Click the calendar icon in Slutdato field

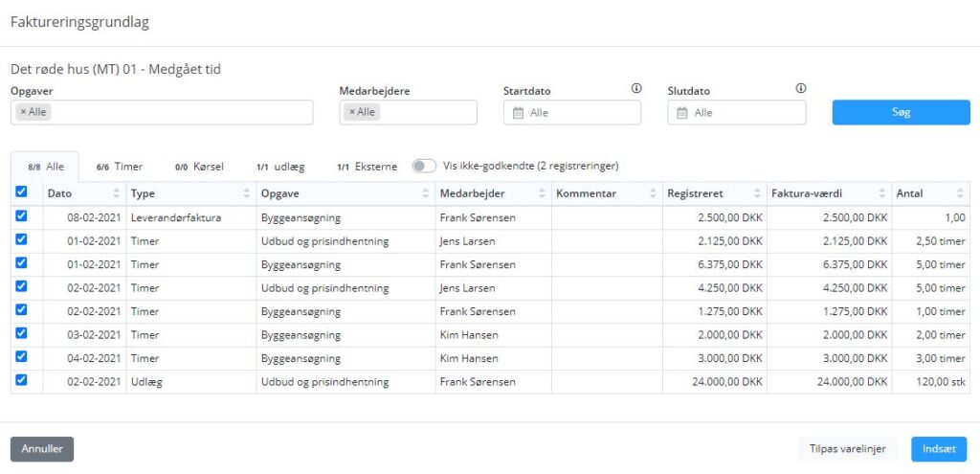tap(681, 113)
